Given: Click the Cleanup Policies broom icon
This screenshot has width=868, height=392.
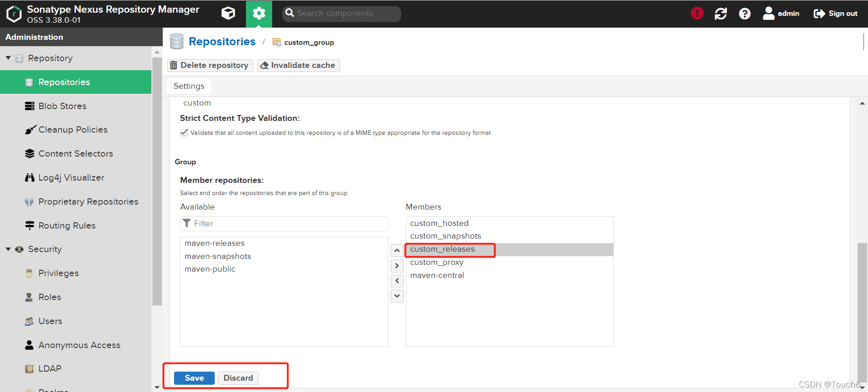Looking at the screenshot, I should click(x=29, y=130).
